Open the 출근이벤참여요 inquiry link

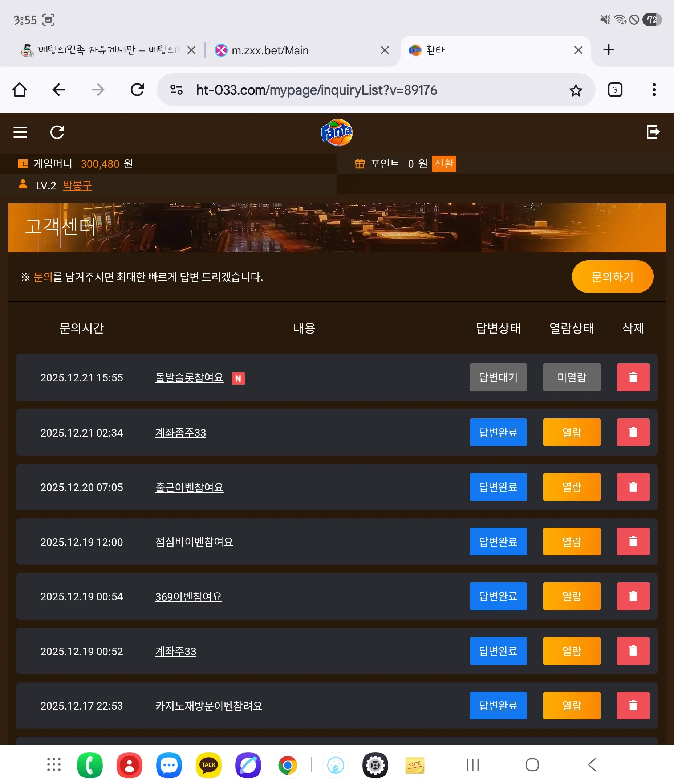click(x=189, y=487)
